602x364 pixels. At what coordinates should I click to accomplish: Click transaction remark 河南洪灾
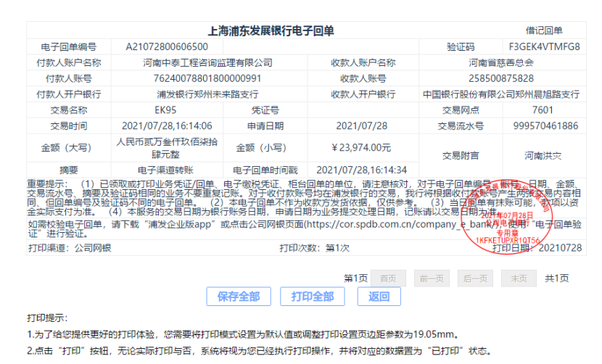point(543,155)
